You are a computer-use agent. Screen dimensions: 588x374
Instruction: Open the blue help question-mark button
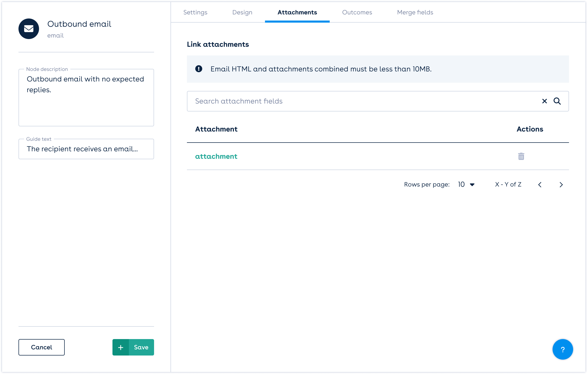pos(563,349)
